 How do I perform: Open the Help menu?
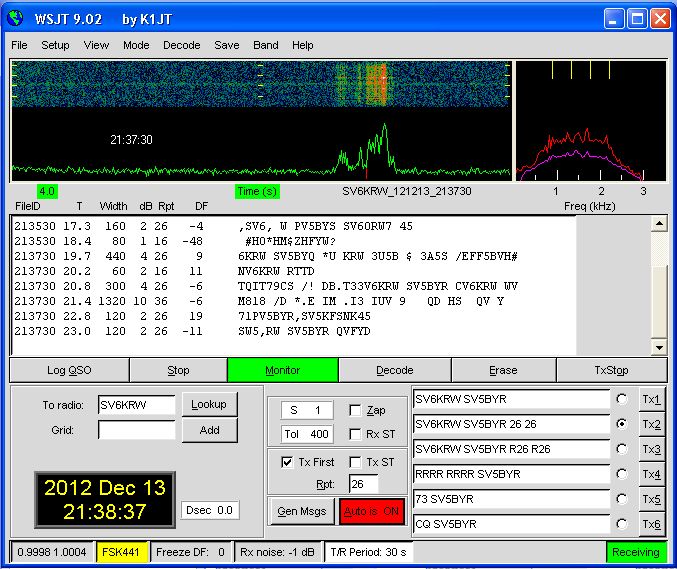(302, 45)
